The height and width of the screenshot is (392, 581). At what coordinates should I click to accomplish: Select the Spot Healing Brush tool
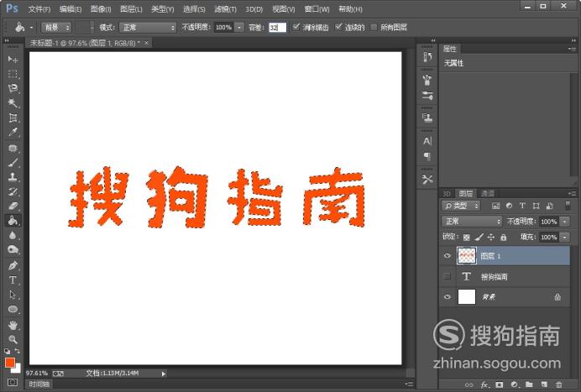13,149
